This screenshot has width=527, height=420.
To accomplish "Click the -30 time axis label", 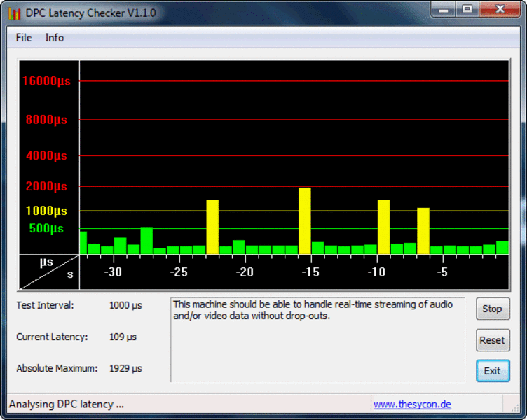I will 113,272.
